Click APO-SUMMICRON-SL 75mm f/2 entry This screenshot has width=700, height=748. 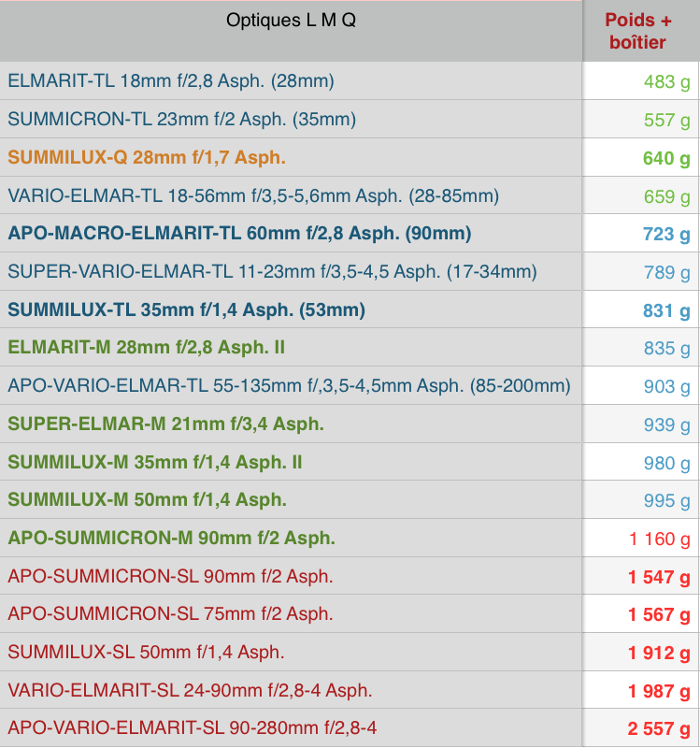[x=170, y=614]
